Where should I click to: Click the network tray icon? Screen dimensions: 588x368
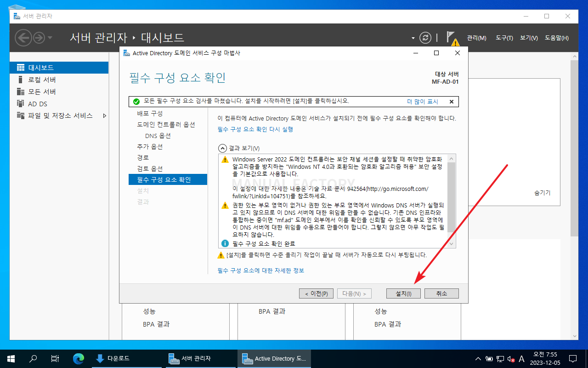tap(500, 358)
